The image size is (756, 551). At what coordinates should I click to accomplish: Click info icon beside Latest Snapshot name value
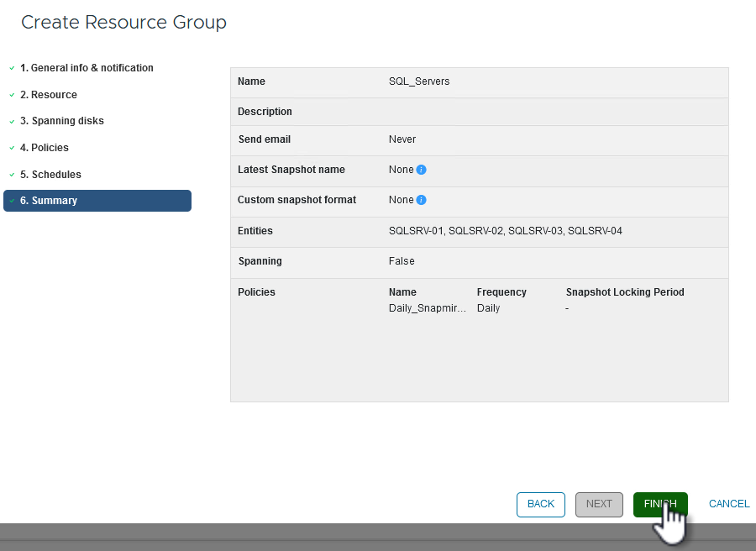(422, 170)
